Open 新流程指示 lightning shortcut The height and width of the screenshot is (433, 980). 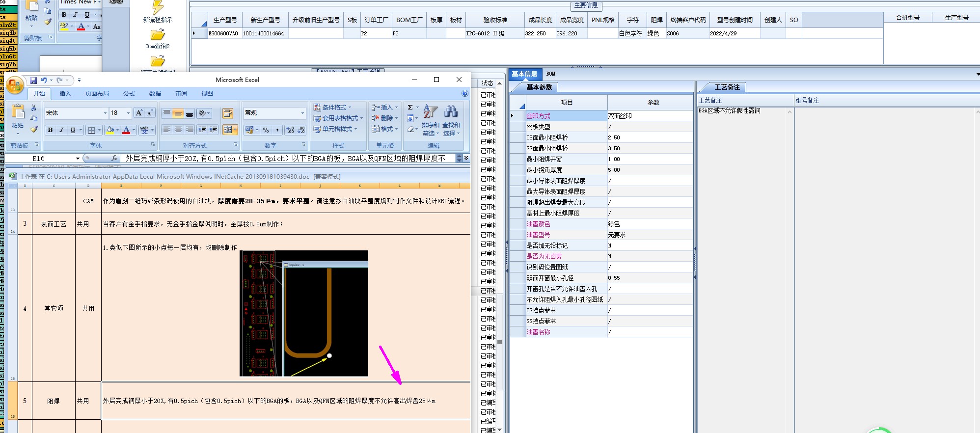click(158, 12)
